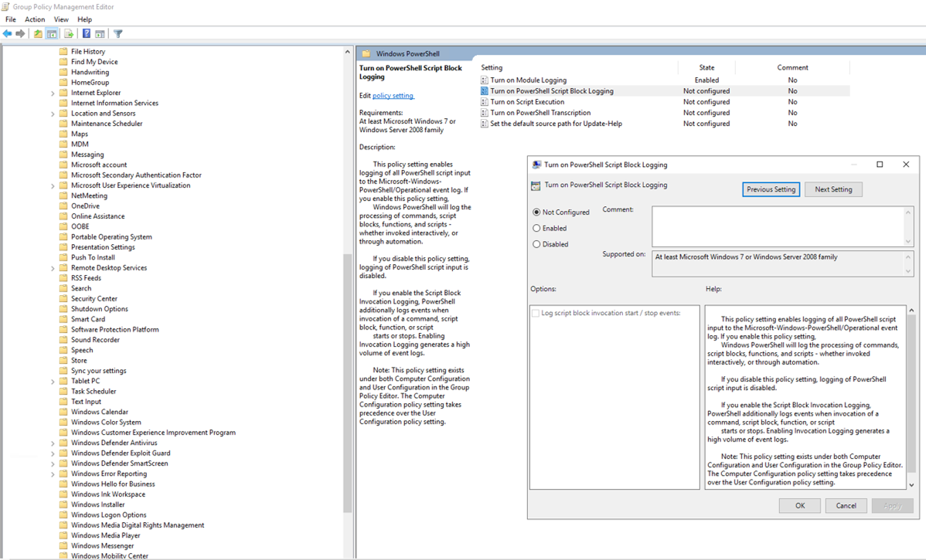Expand the Internet Explorer tree node
Image resolution: width=926 pixels, height=560 pixels.
pyautogui.click(x=53, y=93)
